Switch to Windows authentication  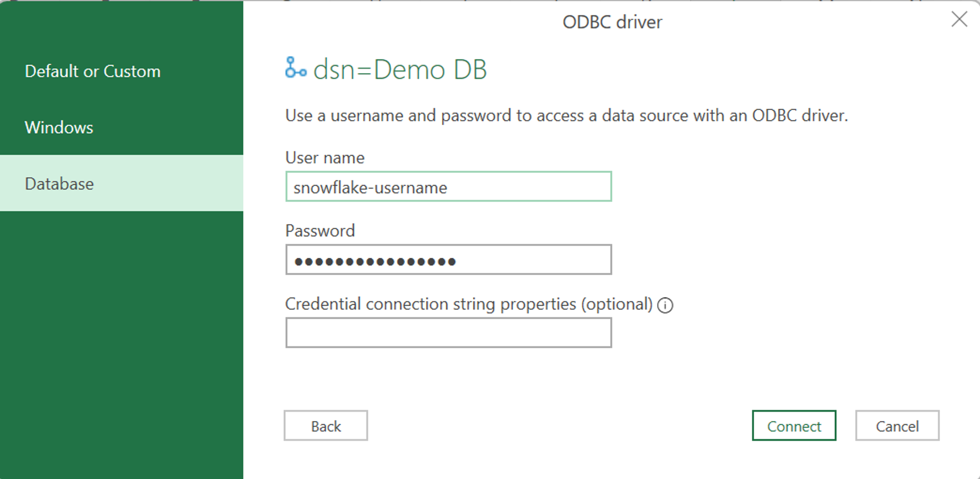[x=58, y=127]
